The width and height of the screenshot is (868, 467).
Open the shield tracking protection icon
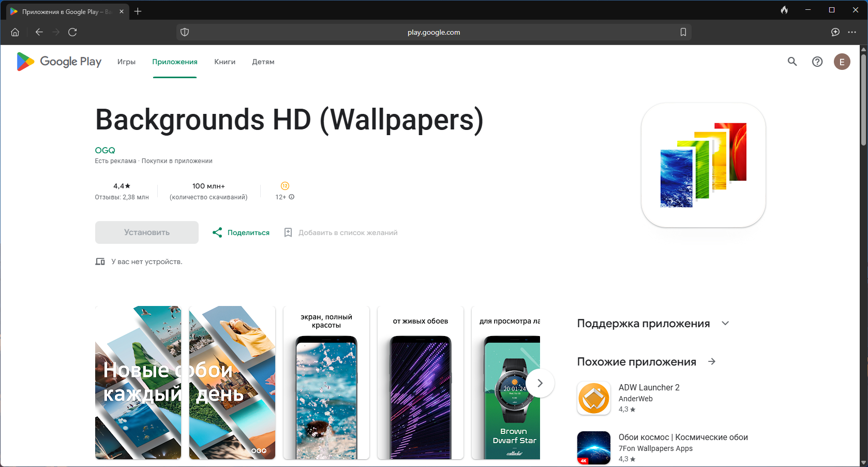coord(185,32)
